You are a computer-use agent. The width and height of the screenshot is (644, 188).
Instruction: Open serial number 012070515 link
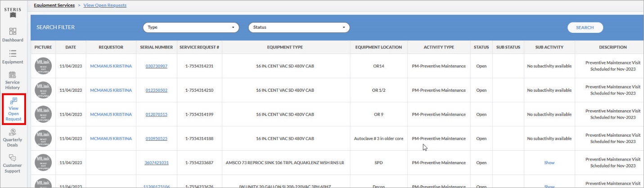click(156, 114)
